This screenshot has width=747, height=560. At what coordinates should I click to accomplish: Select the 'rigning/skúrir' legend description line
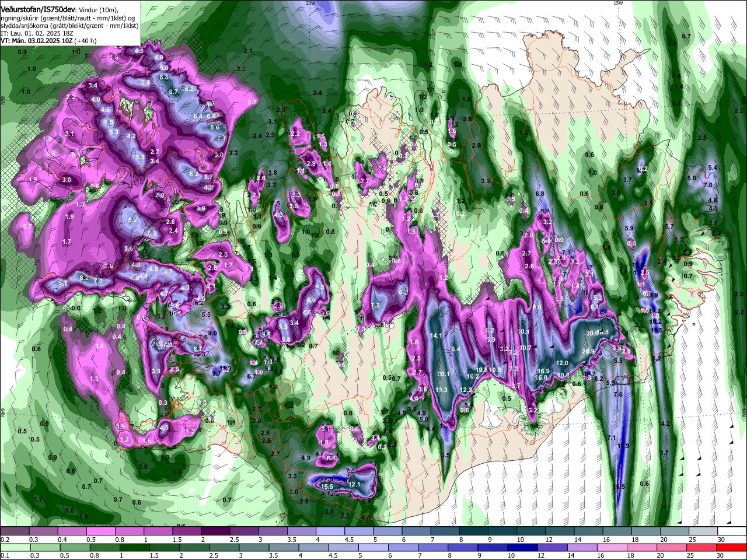[68, 18]
